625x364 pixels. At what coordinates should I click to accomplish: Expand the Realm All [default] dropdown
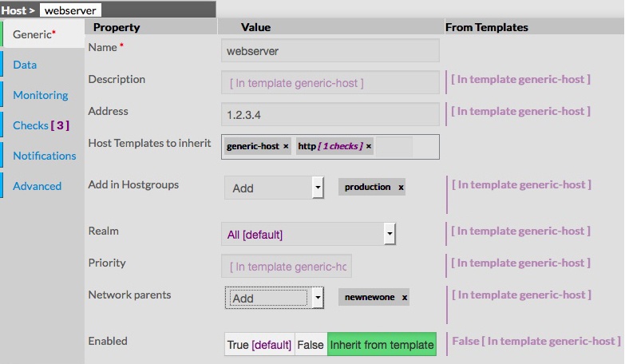(390, 234)
